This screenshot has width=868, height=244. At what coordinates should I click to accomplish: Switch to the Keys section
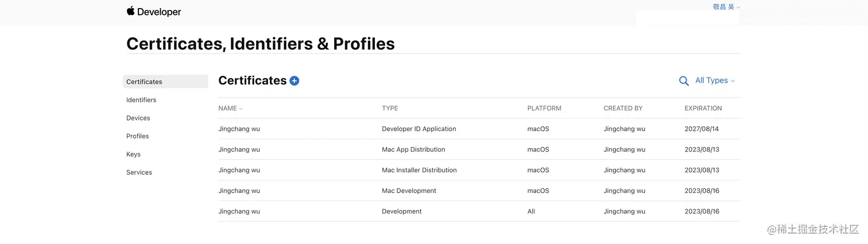(133, 154)
